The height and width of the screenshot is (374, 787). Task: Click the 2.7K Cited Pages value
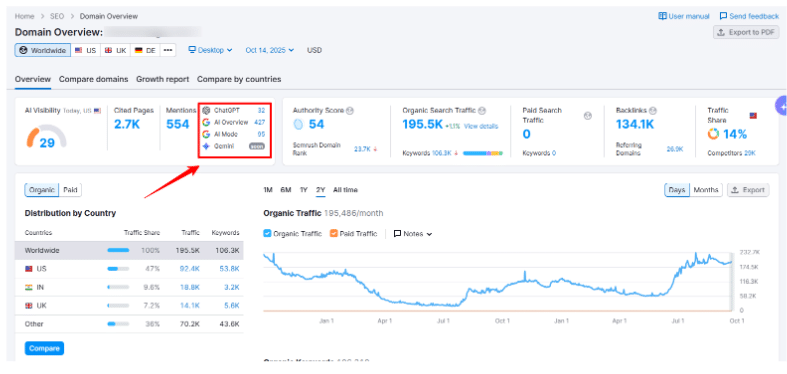tap(127, 124)
